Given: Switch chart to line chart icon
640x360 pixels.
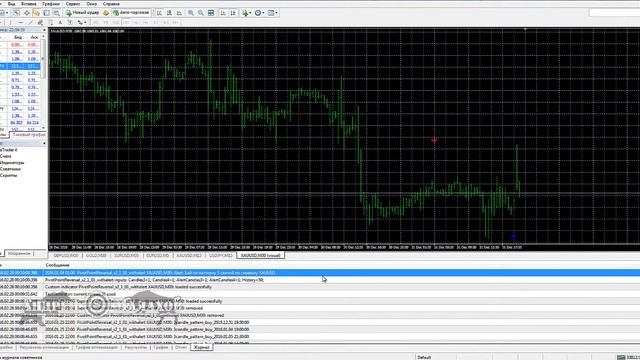Looking at the screenshot, I should click(x=179, y=13).
